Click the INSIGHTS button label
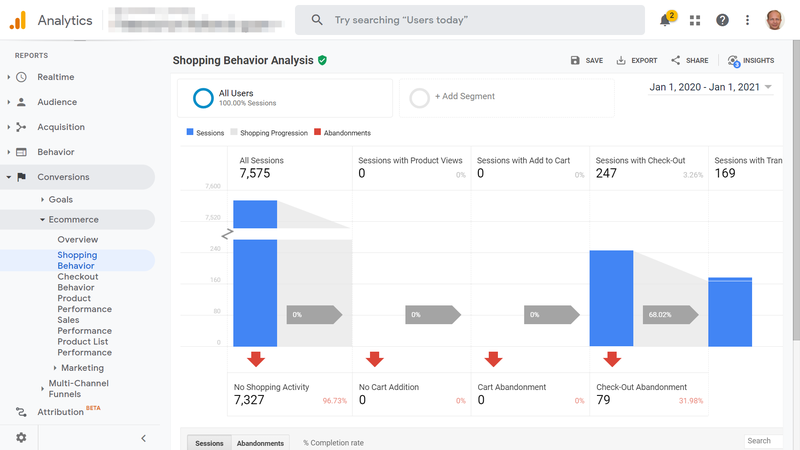This screenshot has height=450, width=800. tap(758, 60)
